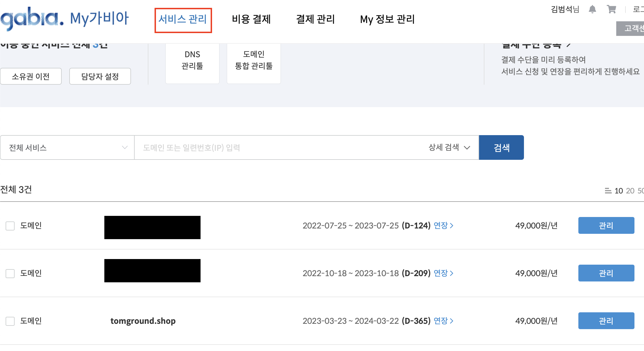The image size is (644, 351).
Task: Click the blue 검색 button
Action: 501,147
